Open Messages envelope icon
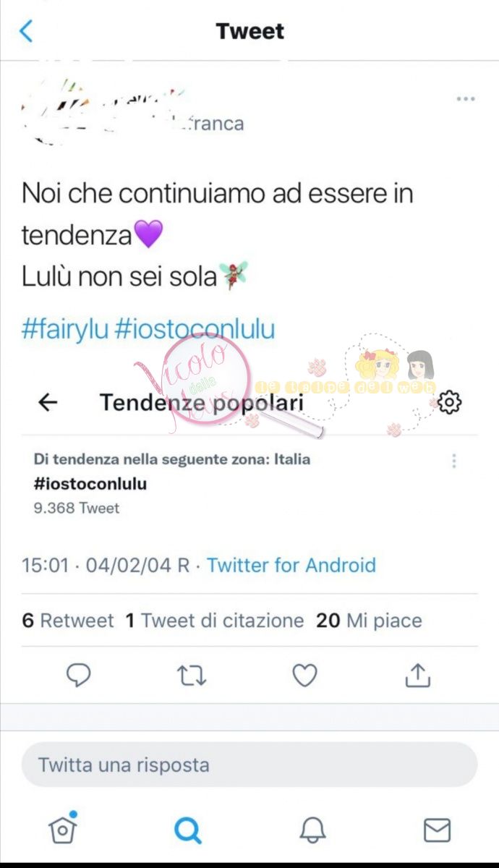Image resolution: width=499 pixels, height=868 pixels. coord(437,830)
